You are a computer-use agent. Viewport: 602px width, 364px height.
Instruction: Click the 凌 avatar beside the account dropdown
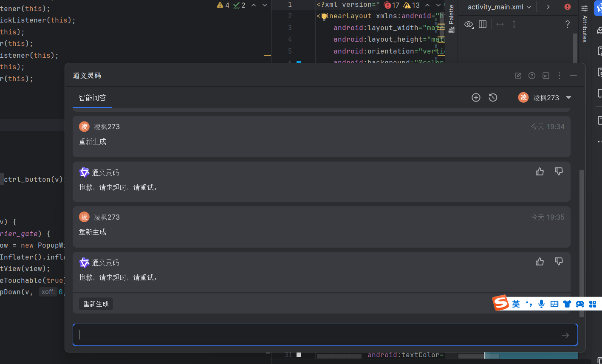click(x=523, y=97)
